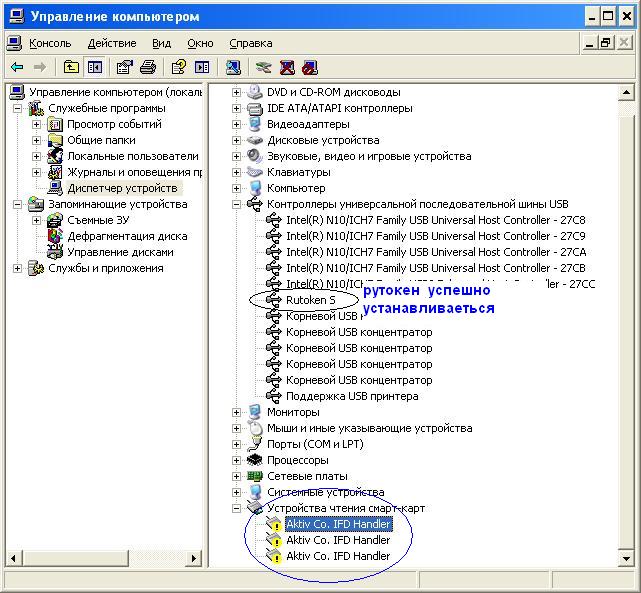Expand Службы и приложения in left tree
Image resolution: width=641 pixels, height=593 pixels.
click(x=18, y=268)
